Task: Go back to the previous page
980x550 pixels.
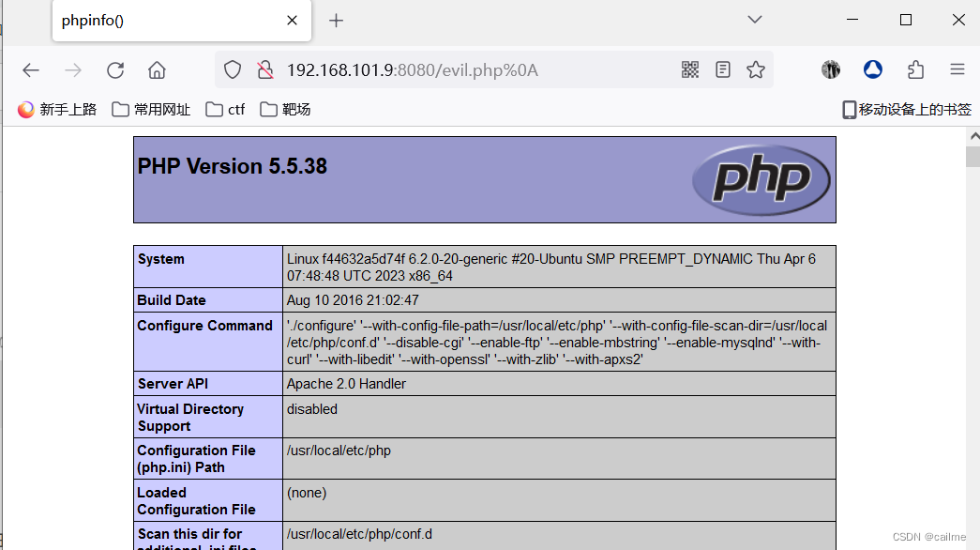Action: click(31, 70)
